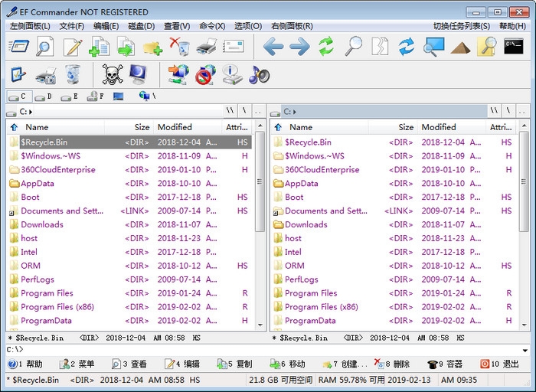The width and height of the screenshot is (536, 392).
Task: Click right panel vertical scrollbar thumb
Action: pyautogui.click(x=524, y=181)
